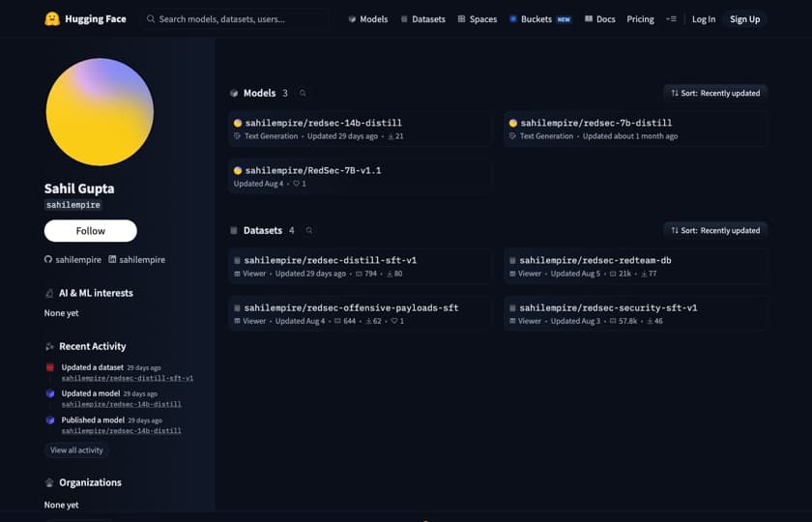Open the redsec-14b-distill link under Updated a model
This screenshot has height=522, width=812.
(x=121, y=404)
